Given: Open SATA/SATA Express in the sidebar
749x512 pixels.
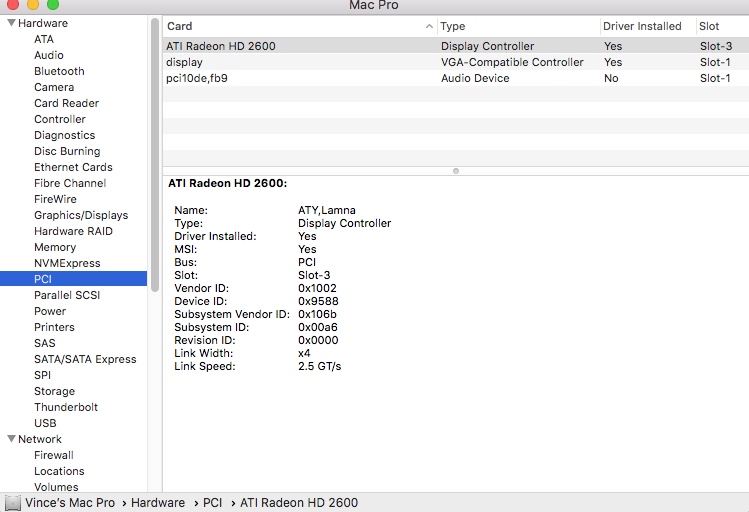Looking at the screenshot, I should 85,359.
